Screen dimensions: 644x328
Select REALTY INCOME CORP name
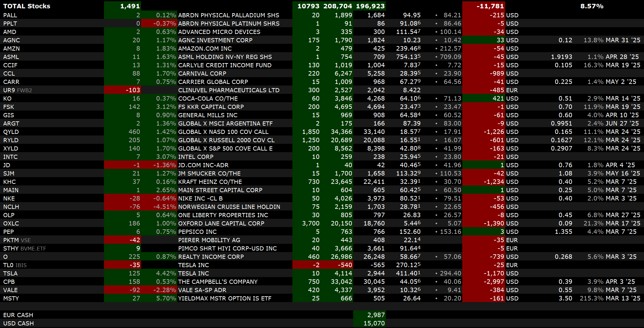click(211, 257)
